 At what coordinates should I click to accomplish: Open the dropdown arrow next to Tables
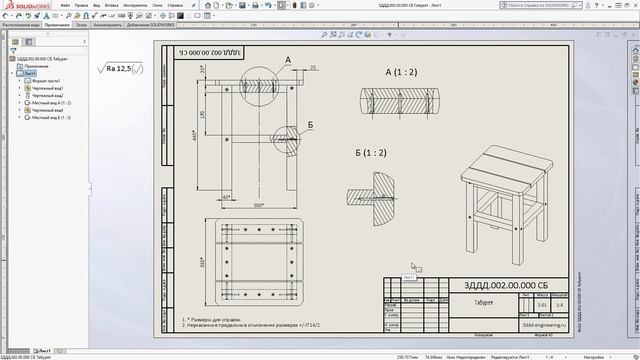pyautogui.click(x=213, y=16)
